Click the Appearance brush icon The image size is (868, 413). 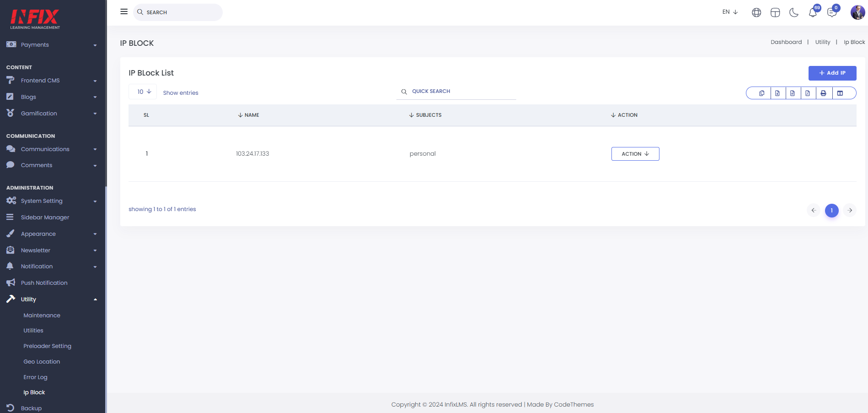11,234
